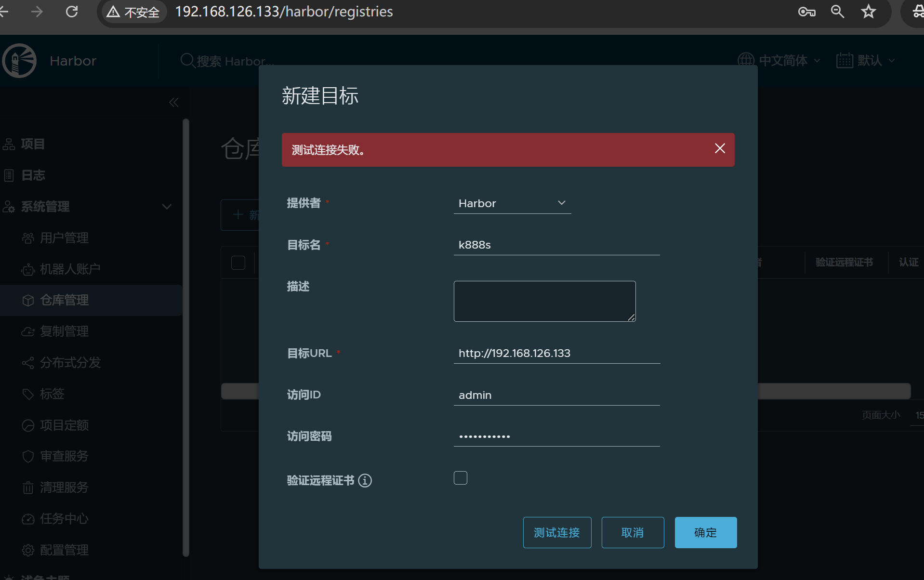Screen dimensions: 924x580
Task: Tick the select-all checkbox in registry table
Action: [238, 263]
